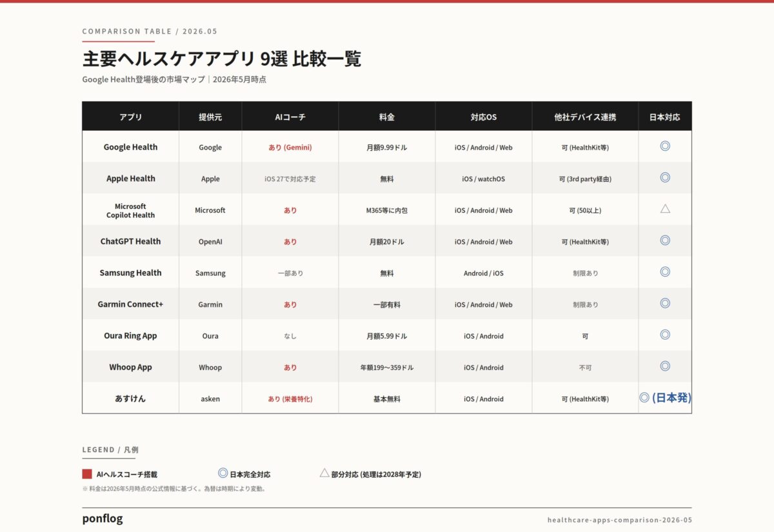Select the Apple Health app name cell
This screenshot has width=774, height=532.
(130, 179)
